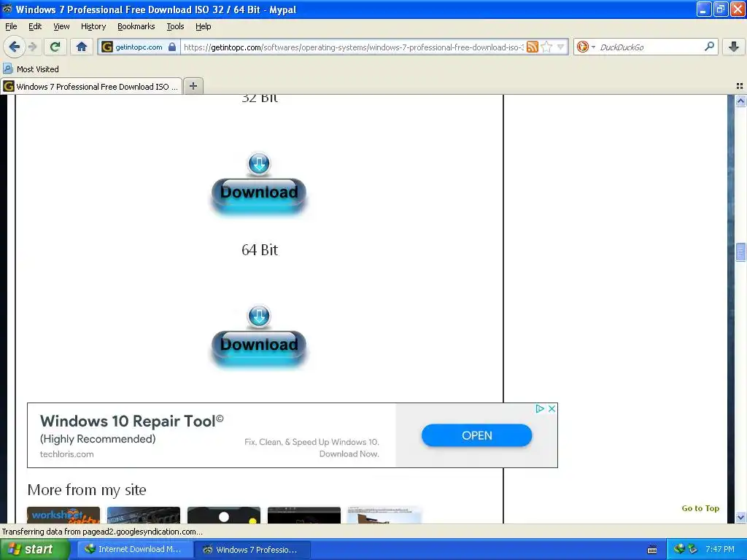This screenshot has height=560, width=747.
Task: Open the worksheet thumbnail under More from my site
Action: [x=63, y=516]
